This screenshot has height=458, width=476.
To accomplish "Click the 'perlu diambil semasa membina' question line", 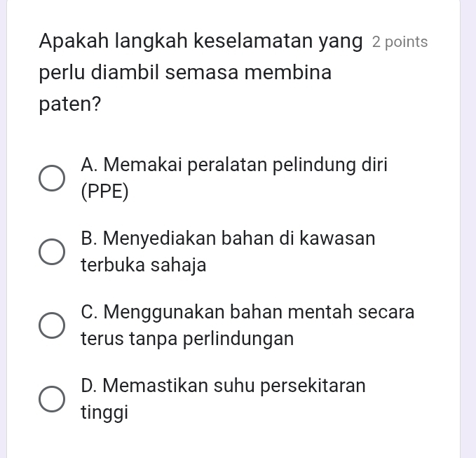I will [x=185, y=73].
